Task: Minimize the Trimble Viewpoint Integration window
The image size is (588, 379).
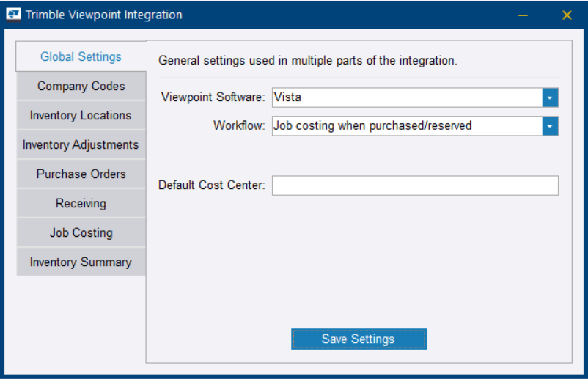Action: [x=523, y=15]
